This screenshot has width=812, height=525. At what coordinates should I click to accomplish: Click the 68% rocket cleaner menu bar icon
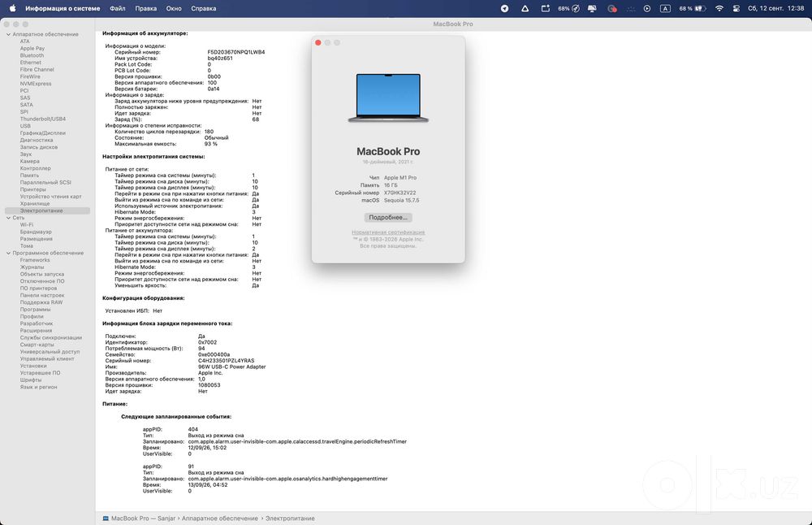[x=568, y=8]
